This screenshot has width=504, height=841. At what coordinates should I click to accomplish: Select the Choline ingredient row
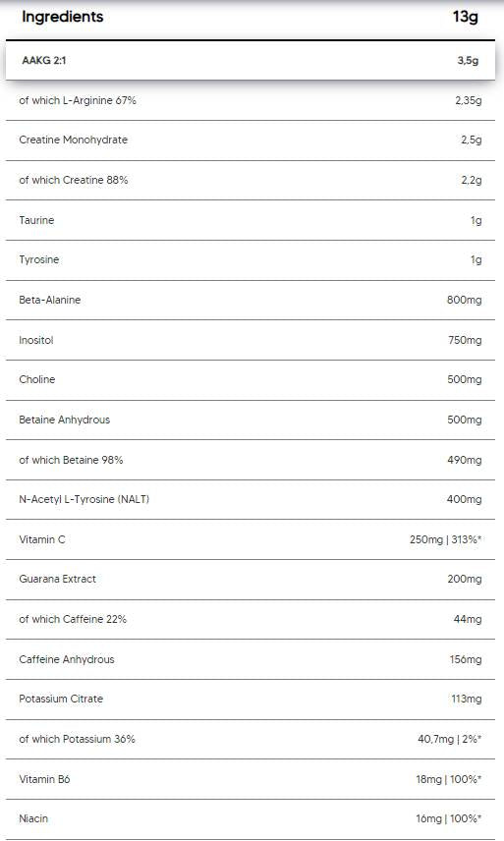[251, 380]
